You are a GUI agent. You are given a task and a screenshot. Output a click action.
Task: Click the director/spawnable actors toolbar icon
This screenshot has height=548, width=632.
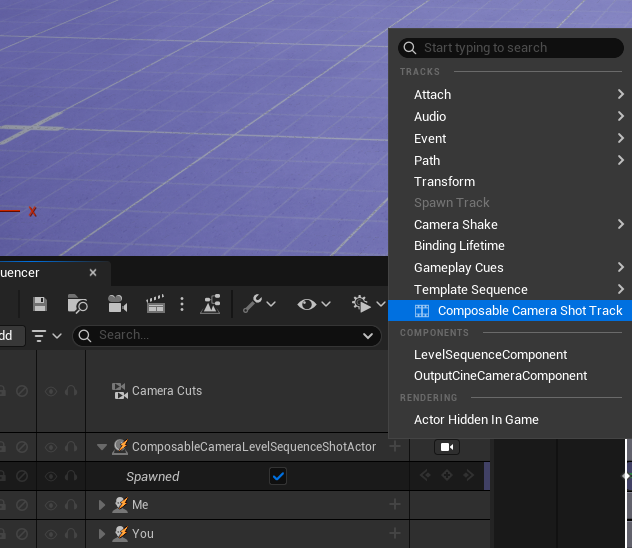(210, 304)
